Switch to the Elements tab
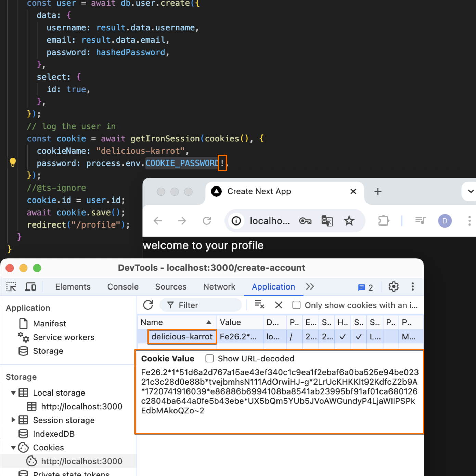The height and width of the screenshot is (476, 476). click(x=73, y=287)
